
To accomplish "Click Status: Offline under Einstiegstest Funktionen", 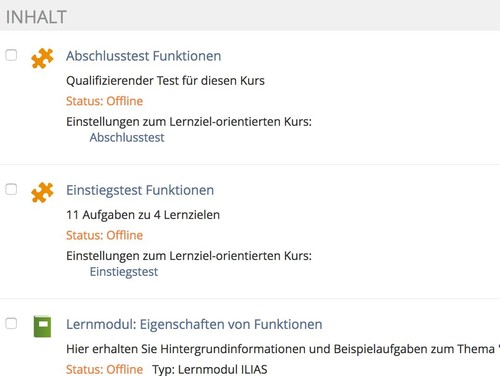I will 104,235.
